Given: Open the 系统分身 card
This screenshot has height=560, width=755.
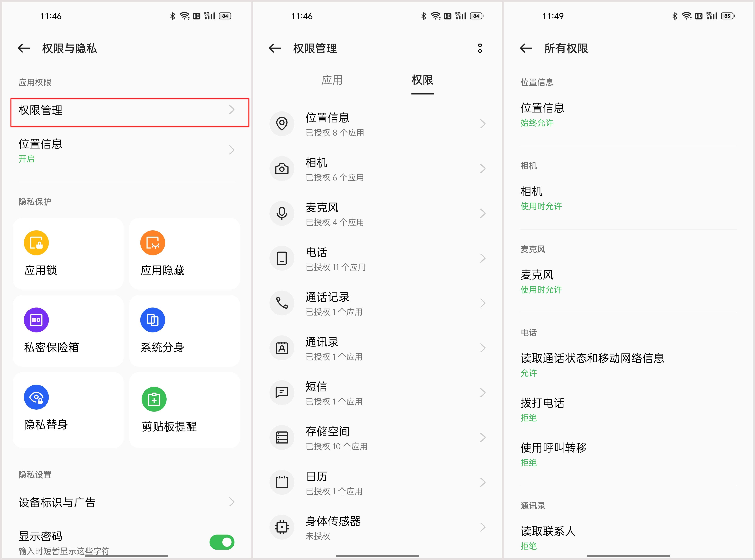Looking at the screenshot, I should click(185, 331).
